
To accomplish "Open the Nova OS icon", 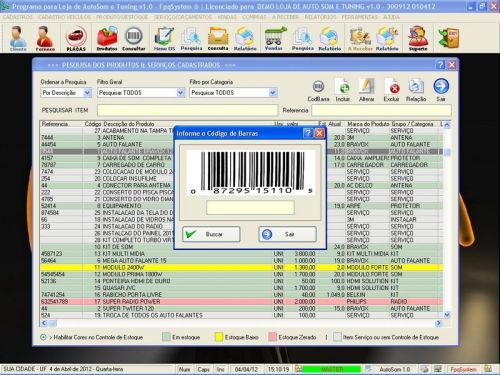I will 164,39.
